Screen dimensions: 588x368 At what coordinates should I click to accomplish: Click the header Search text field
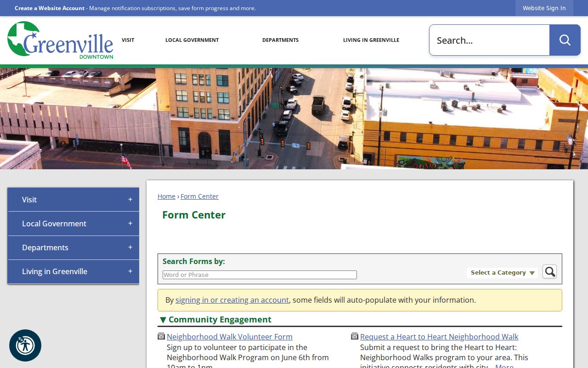[x=489, y=40]
